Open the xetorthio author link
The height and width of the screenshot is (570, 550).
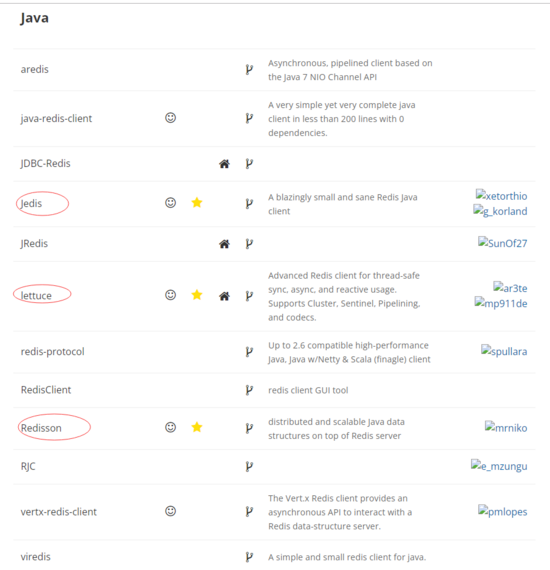tap(502, 196)
